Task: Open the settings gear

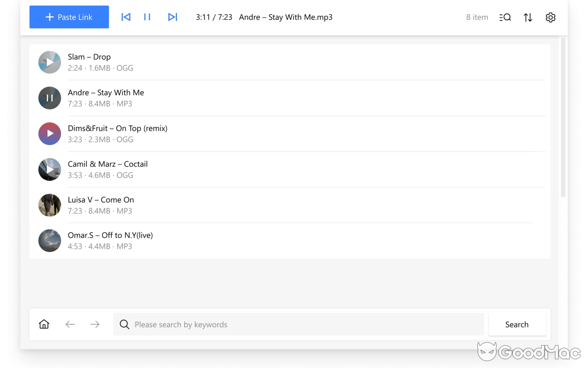Action: click(550, 17)
